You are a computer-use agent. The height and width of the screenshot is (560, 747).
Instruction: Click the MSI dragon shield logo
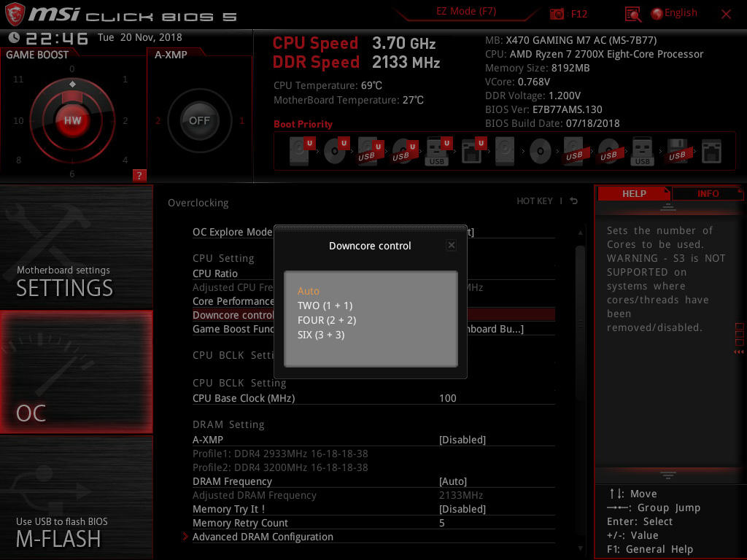click(15, 14)
